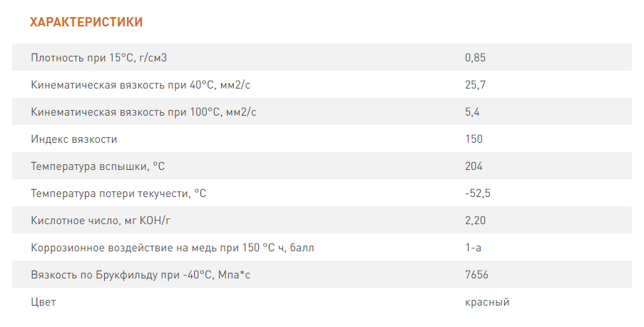Select copper corrosion rating 1-а
Image resolution: width=644 pixels, height=327 pixels.
coord(472,248)
